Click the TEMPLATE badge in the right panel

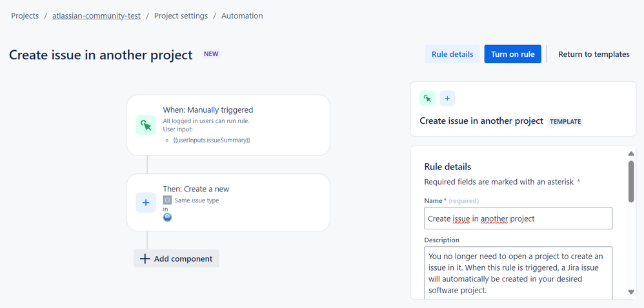[565, 121]
